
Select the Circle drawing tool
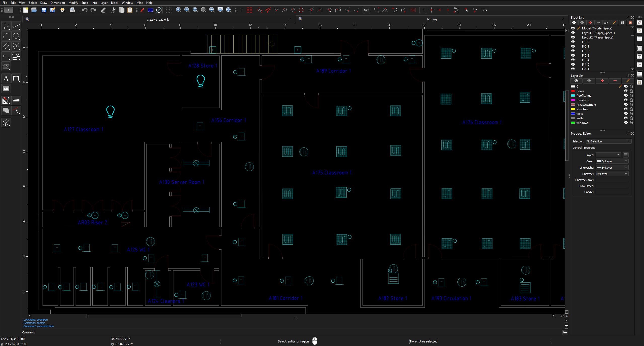16,36
